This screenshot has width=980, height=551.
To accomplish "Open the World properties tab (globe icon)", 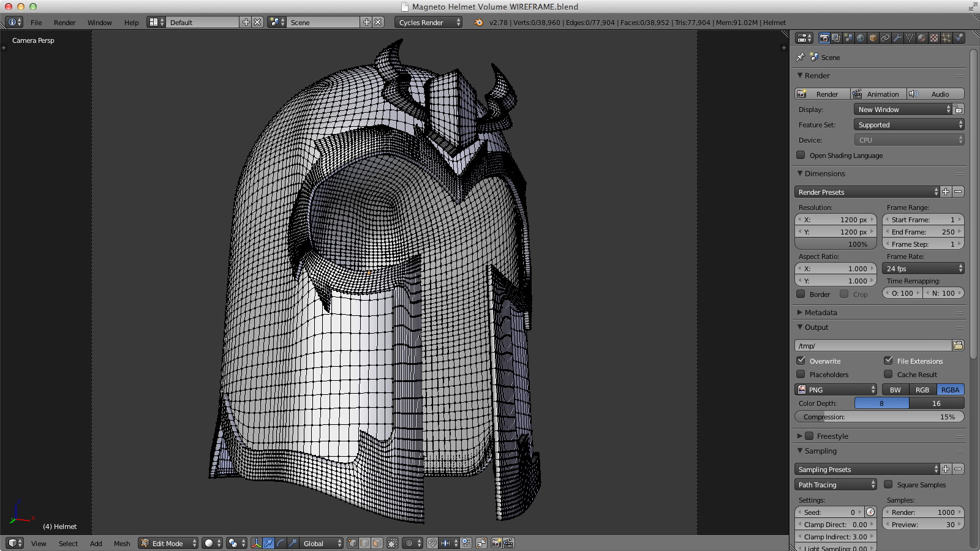I will click(x=861, y=38).
